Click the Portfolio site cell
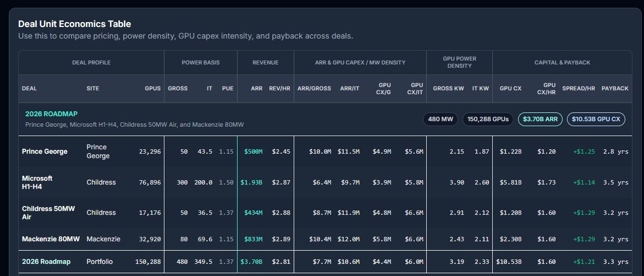Screen dimensions: 644x276 point(100,262)
